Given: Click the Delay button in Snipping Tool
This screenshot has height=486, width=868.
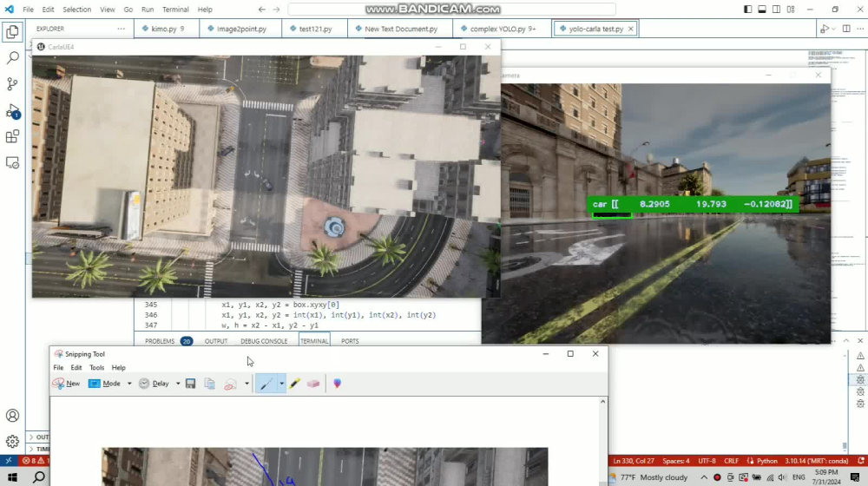Looking at the screenshot, I should click(x=154, y=383).
